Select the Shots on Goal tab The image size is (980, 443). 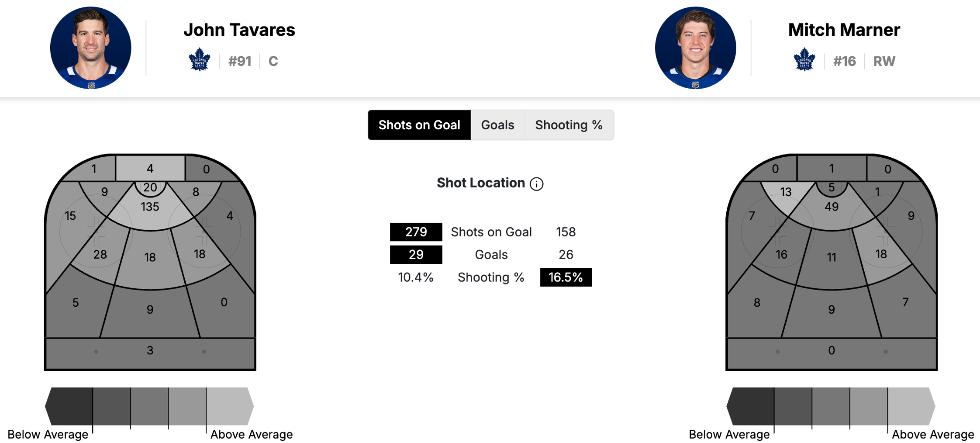point(419,125)
